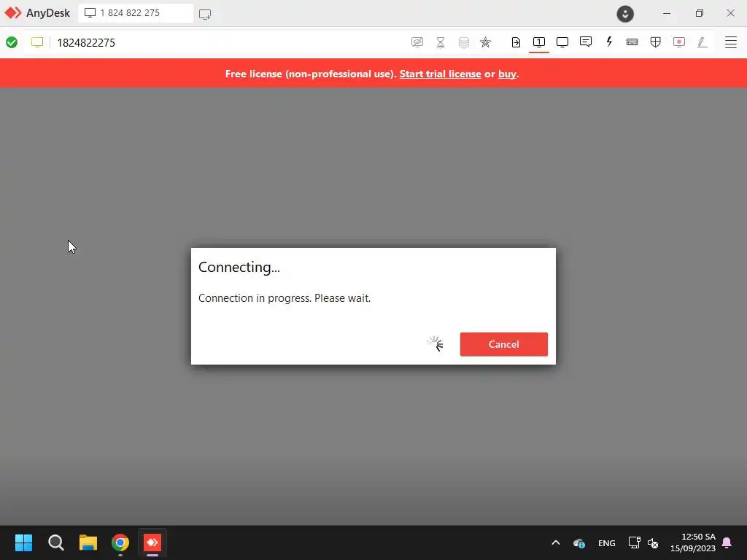Open permissions shield icon

click(x=656, y=42)
